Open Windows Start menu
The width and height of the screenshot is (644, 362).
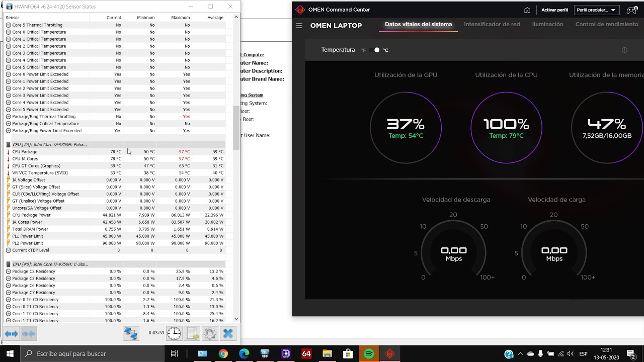tap(10, 353)
